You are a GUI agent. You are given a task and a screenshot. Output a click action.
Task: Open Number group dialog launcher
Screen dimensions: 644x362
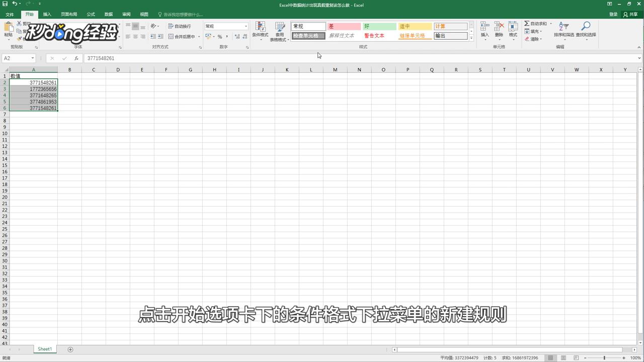click(x=247, y=47)
